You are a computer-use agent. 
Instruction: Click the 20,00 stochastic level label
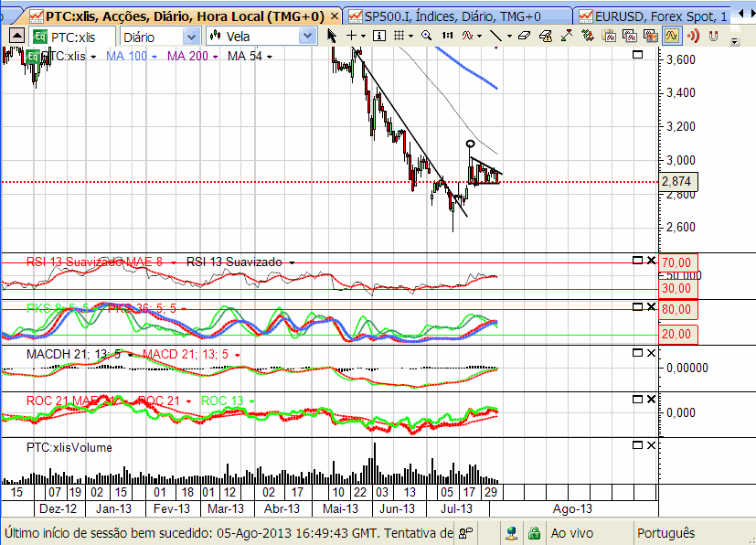(678, 335)
